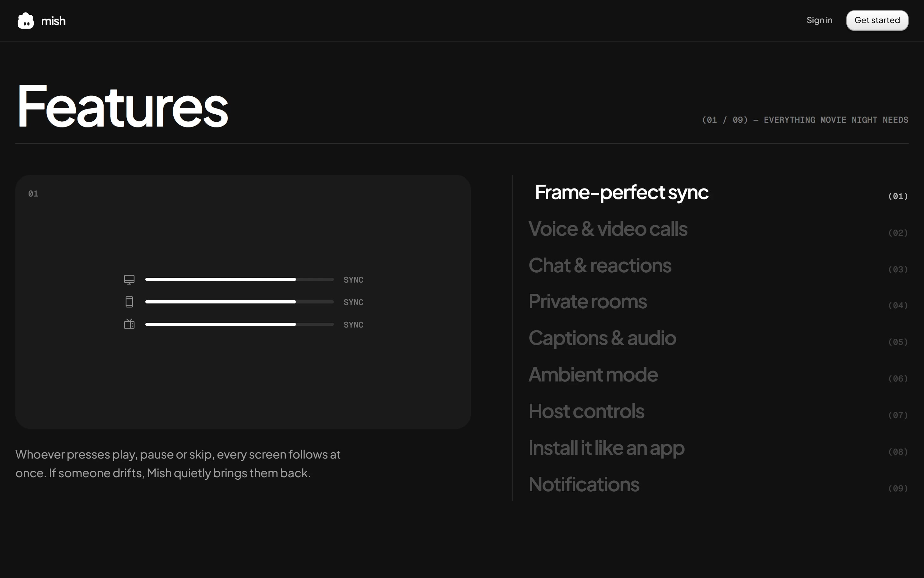
Task: Click the (08) number beside Install it like an app
Action: point(898,452)
